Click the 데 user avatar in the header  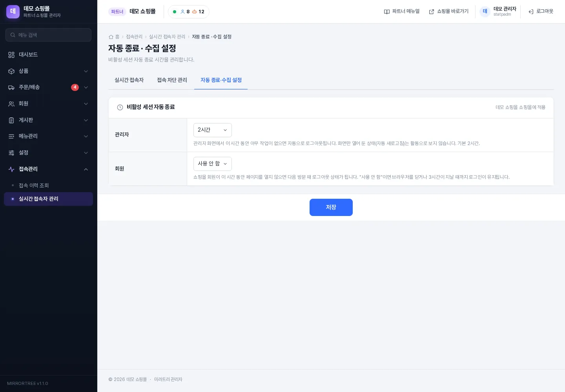pyautogui.click(x=485, y=11)
